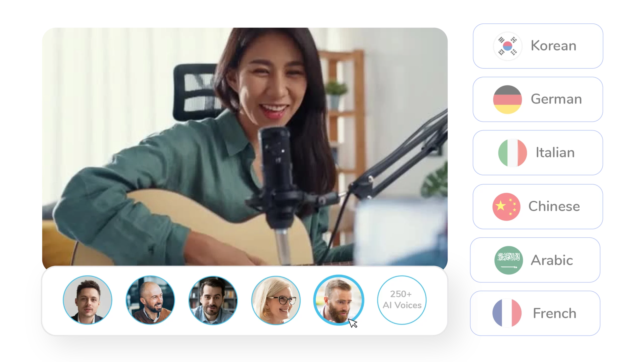Select the currently active voice avatar

click(339, 300)
